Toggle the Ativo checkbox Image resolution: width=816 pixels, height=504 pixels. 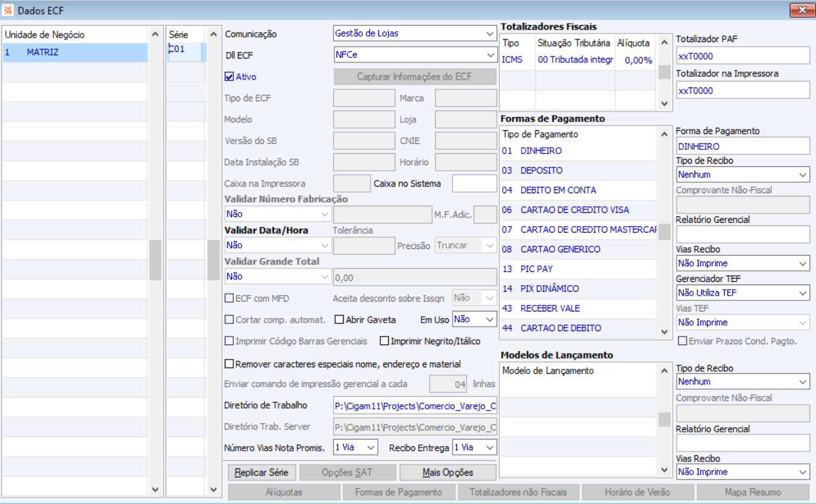coord(229,77)
